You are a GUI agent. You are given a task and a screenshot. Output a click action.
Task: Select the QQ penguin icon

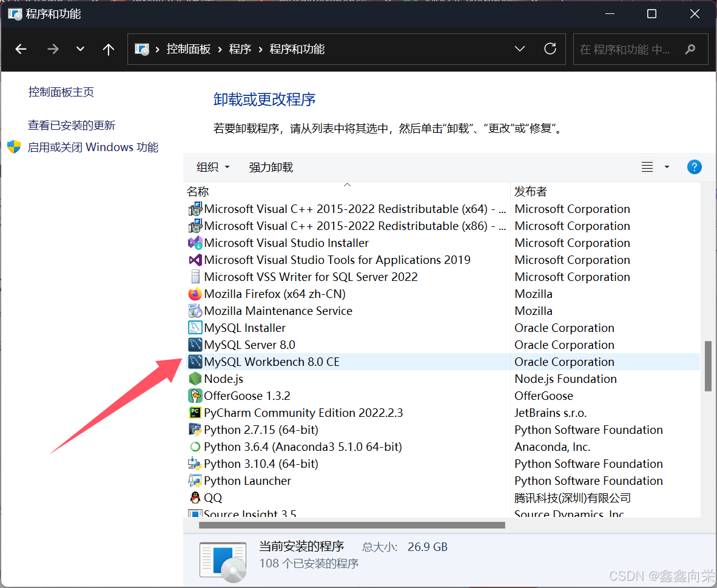point(195,498)
